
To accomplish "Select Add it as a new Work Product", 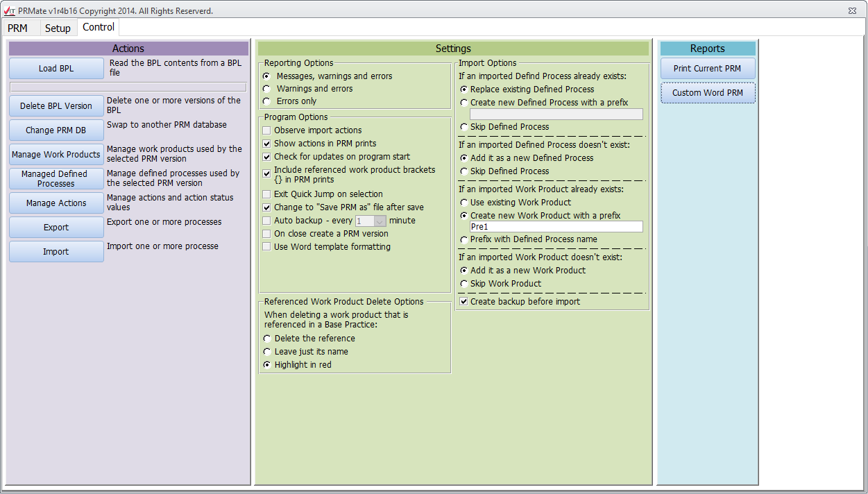I will click(464, 271).
